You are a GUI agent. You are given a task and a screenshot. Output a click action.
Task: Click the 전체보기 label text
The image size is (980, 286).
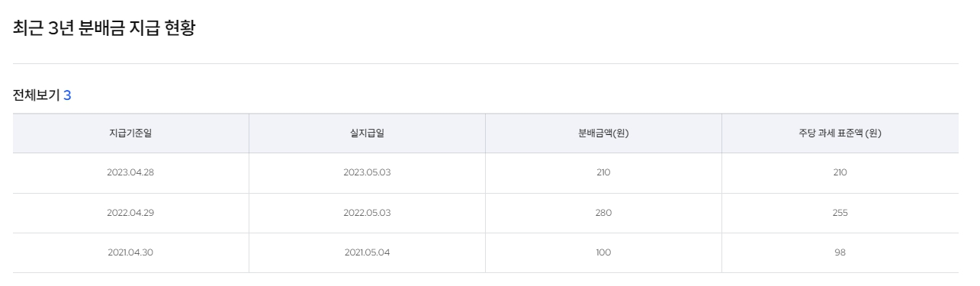[x=37, y=95]
